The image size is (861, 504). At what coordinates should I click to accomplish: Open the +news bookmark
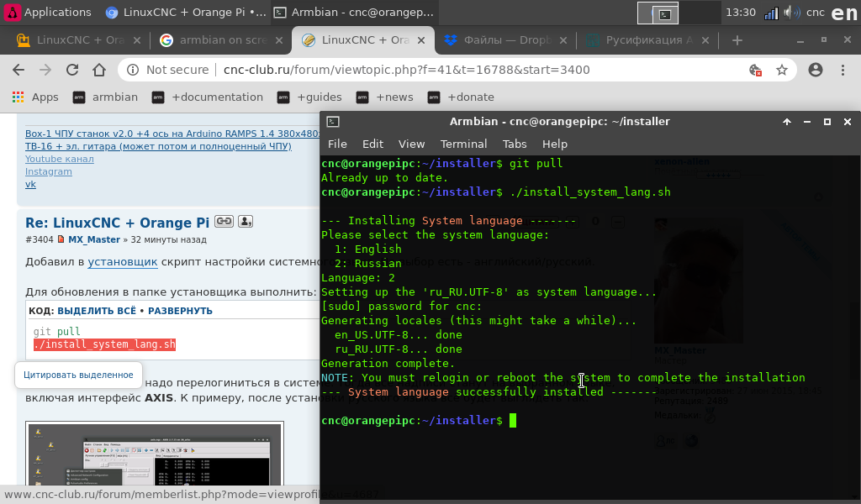pos(384,97)
